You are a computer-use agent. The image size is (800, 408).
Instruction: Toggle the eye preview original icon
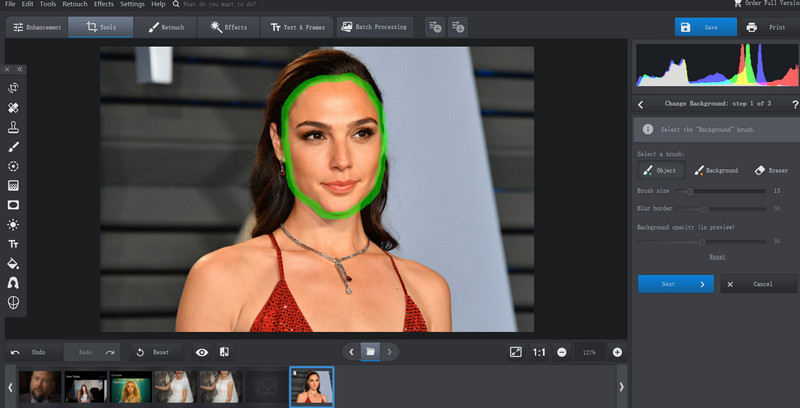click(202, 352)
